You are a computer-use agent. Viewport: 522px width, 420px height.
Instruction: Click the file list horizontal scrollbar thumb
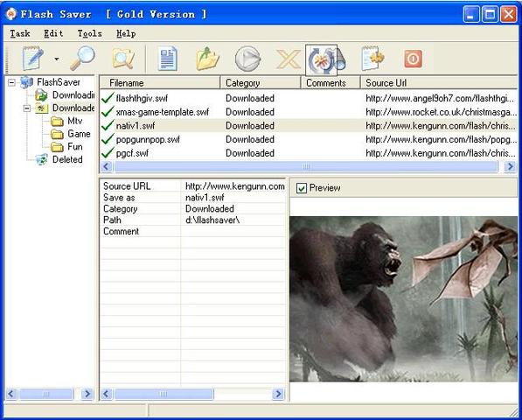click(x=306, y=166)
